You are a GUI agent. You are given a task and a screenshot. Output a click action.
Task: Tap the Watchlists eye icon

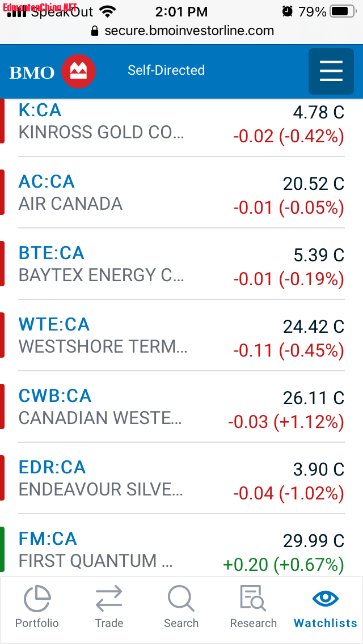pyautogui.click(x=326, y=599)
